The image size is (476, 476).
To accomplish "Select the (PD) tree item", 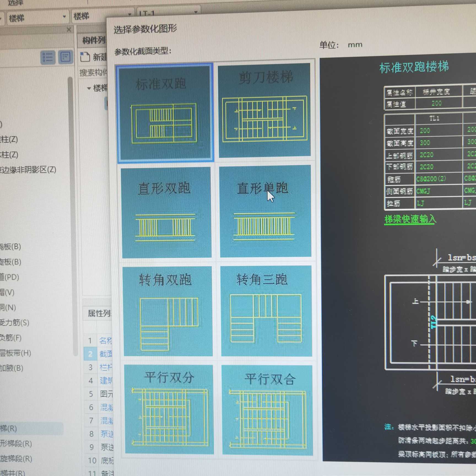I will (9, 277).
